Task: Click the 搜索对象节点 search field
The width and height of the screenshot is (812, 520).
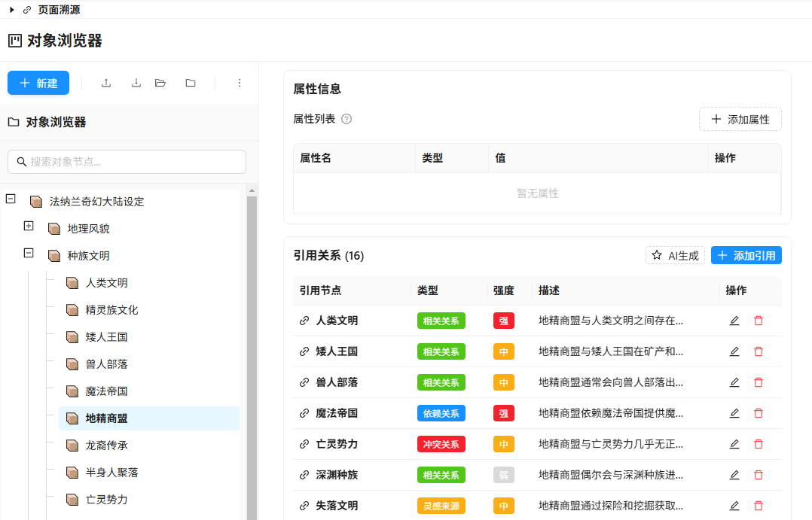Action: [127, 162]
